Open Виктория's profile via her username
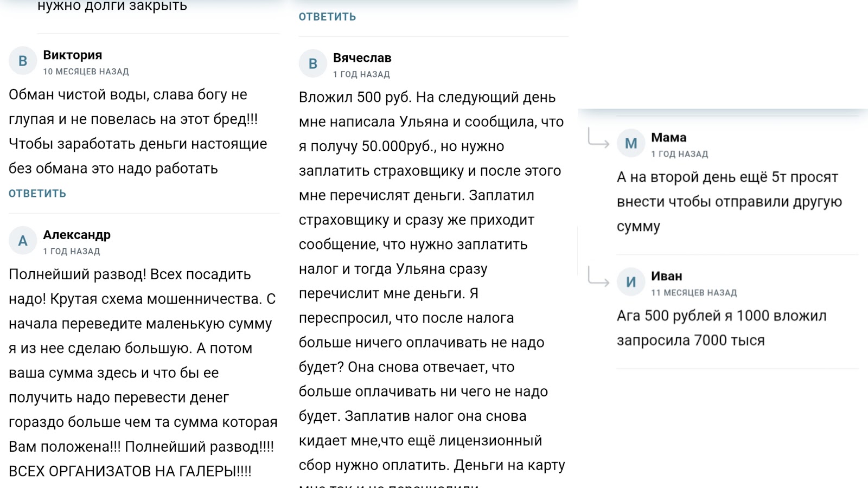This screenshot has width=868, height=488. (73, 54)
